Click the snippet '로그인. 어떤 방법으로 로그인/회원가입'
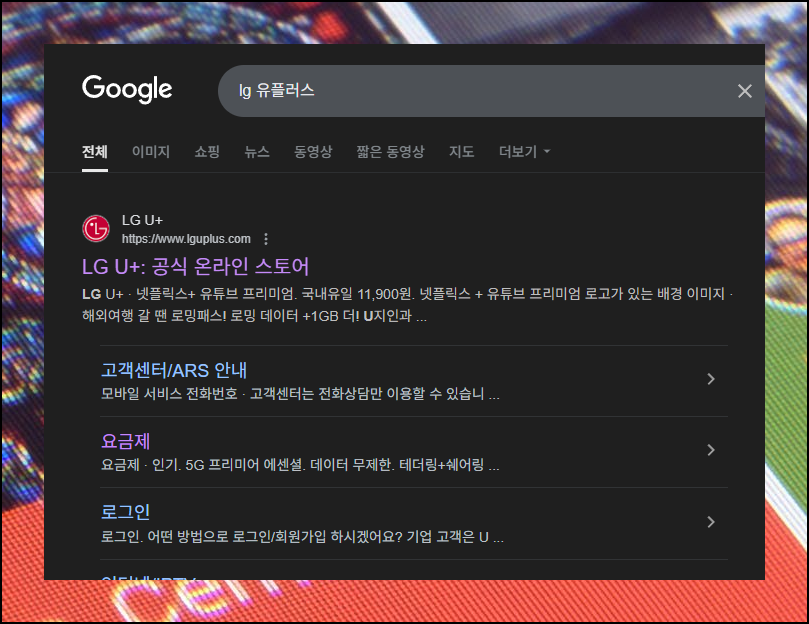This screenshot has height=624, width=809. 302,537
